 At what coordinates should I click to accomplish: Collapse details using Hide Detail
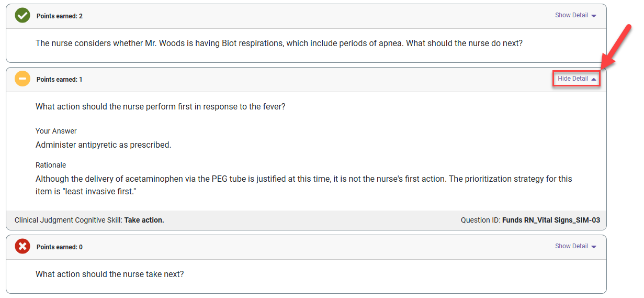[577, 79]
